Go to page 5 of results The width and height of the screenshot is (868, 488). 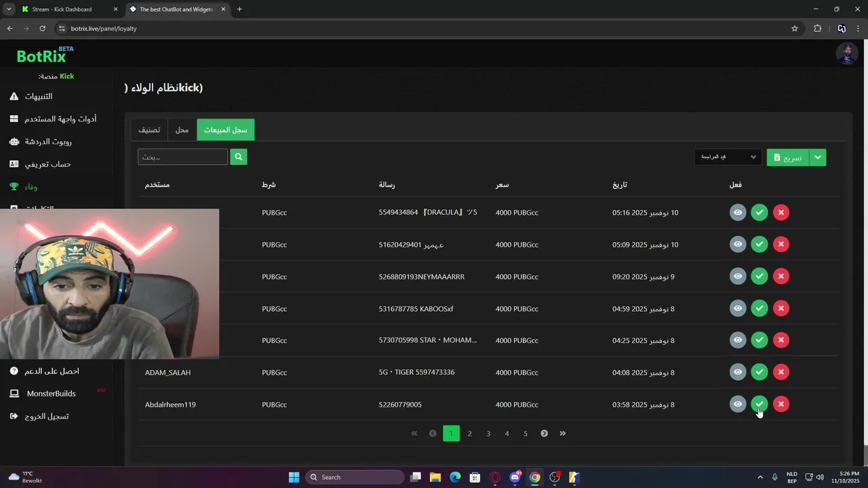(x=526, y=433)
